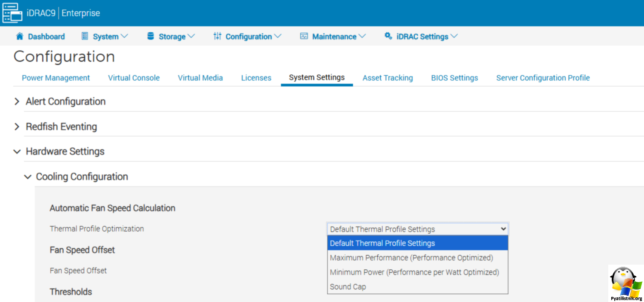Viewport: 644px width, 302px height.
Task: Switch to the Virtual Console tab
Action: pos(134,78)
